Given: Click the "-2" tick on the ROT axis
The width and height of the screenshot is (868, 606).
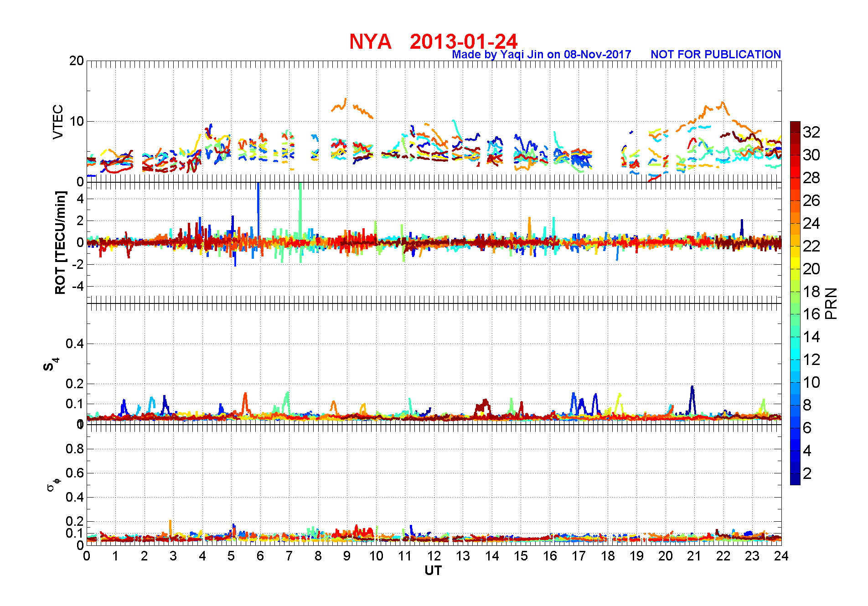Looking at the screenshot, I should [x=77, y=265].
